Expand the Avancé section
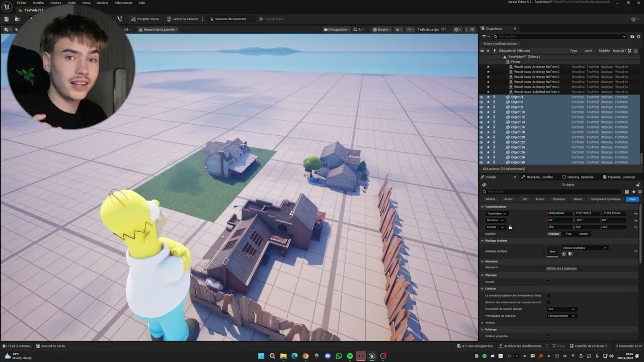Viewport: 644px width, 362px height. pos(482,323)
